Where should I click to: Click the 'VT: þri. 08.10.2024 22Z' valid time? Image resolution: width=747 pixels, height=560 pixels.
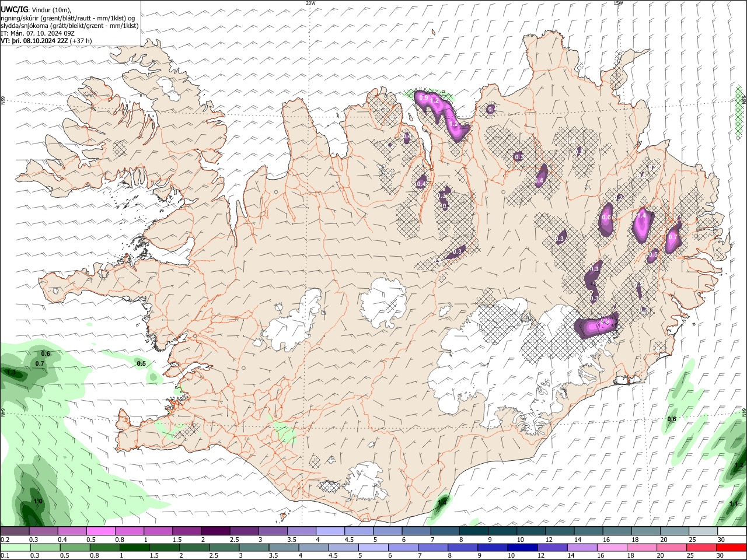click(x=34, y=41)
